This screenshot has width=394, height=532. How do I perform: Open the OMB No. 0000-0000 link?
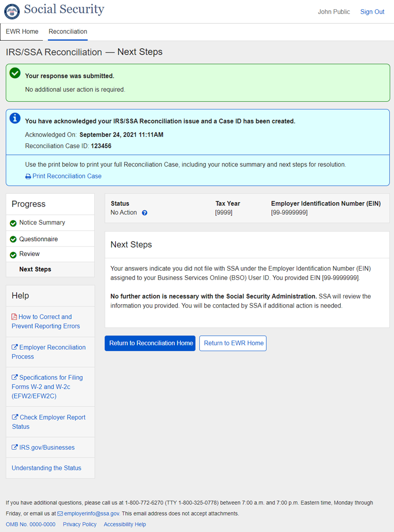(30, 524)
